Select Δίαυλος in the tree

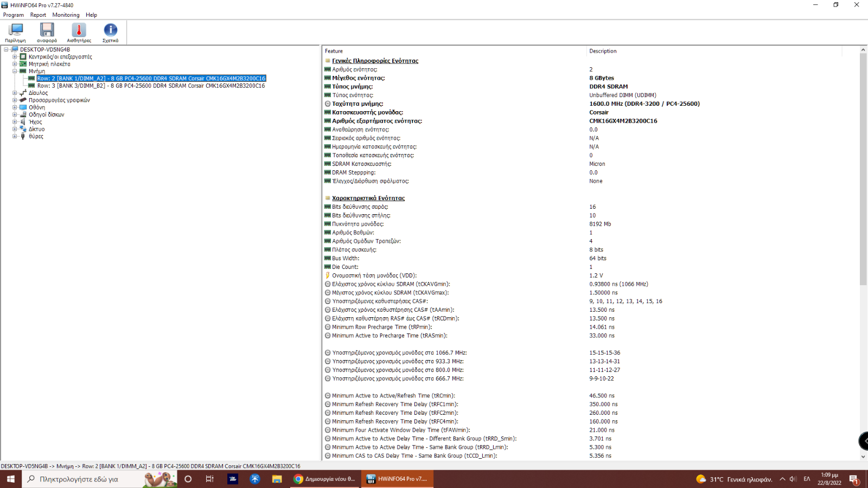[x=38, y=93]
